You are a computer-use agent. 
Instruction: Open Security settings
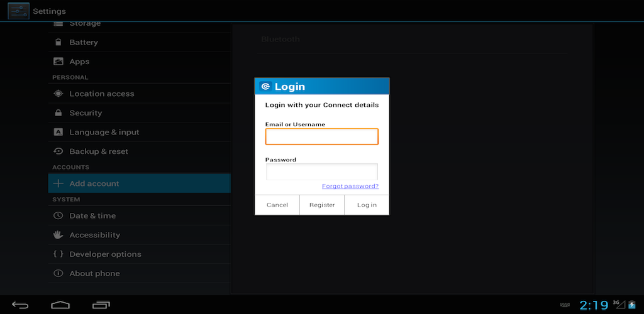click(139, 113)
